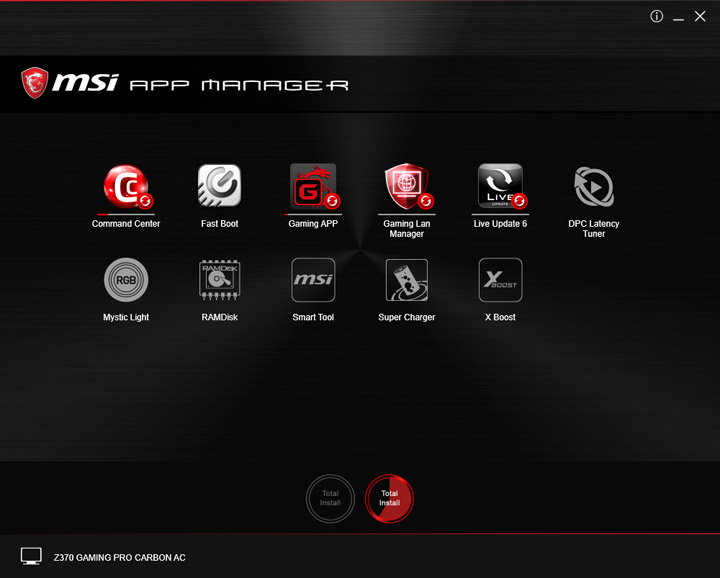This screenshot has height=578, width=720.
Task: Click the X Boost label
Action: point(500,317)
